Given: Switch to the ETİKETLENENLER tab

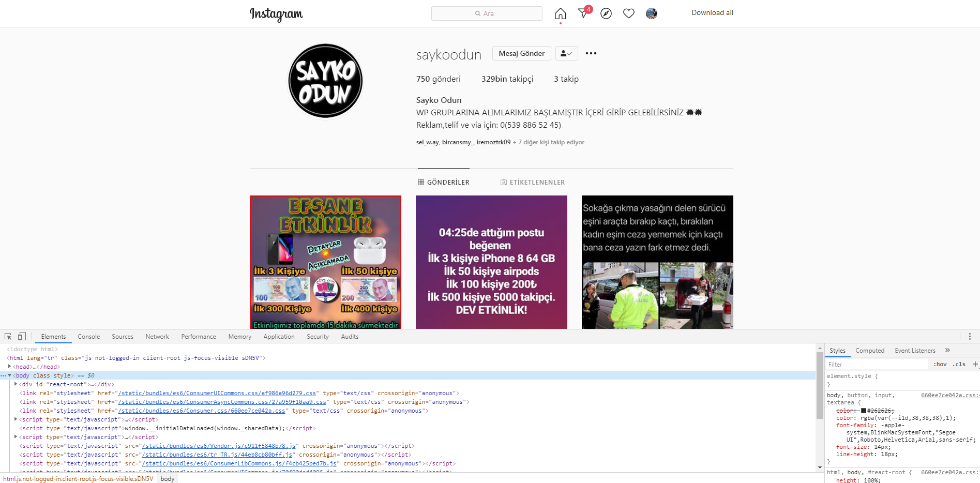Looking at the screenshot, I should [533, 182].
